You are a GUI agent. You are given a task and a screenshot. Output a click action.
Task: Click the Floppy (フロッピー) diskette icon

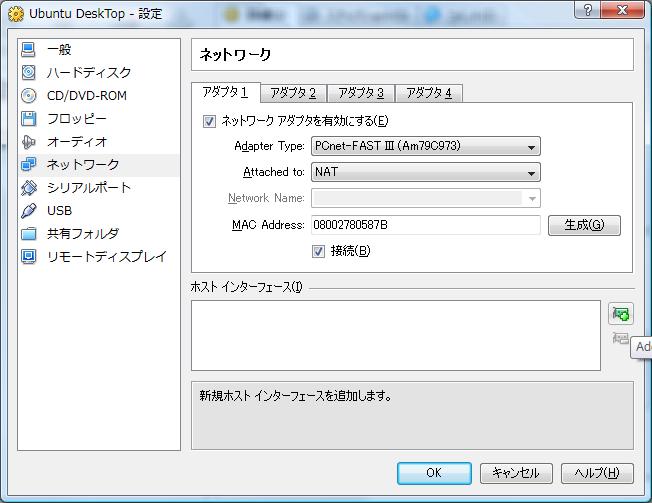[28, 119]
